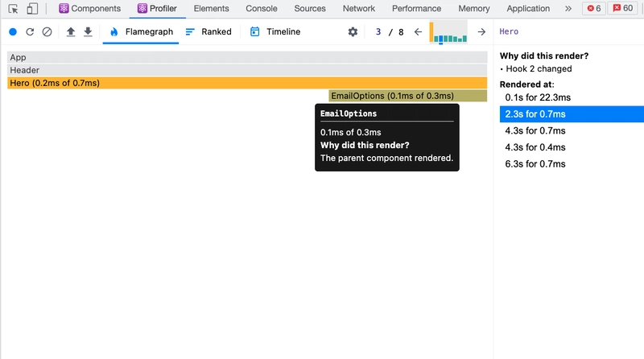
Task: Open the Application tab
Action: (x=528, y=9)
